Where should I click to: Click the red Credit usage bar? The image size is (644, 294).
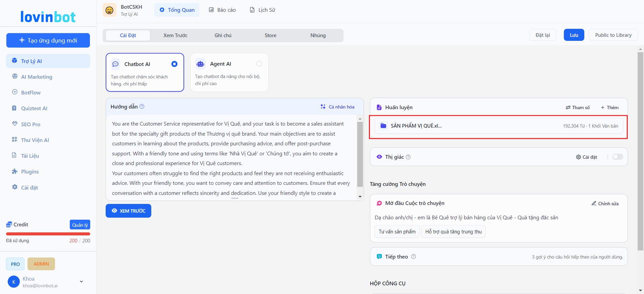tap(48, 234)
